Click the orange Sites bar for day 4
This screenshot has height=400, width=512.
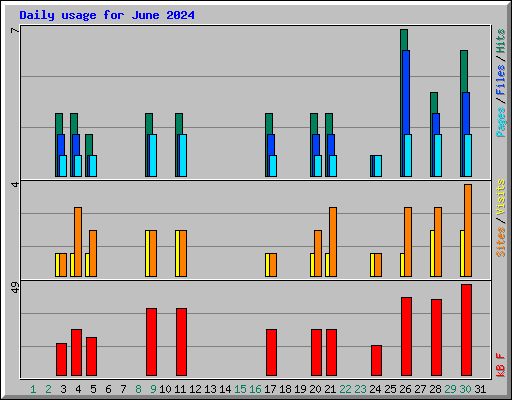pos(78,242)
